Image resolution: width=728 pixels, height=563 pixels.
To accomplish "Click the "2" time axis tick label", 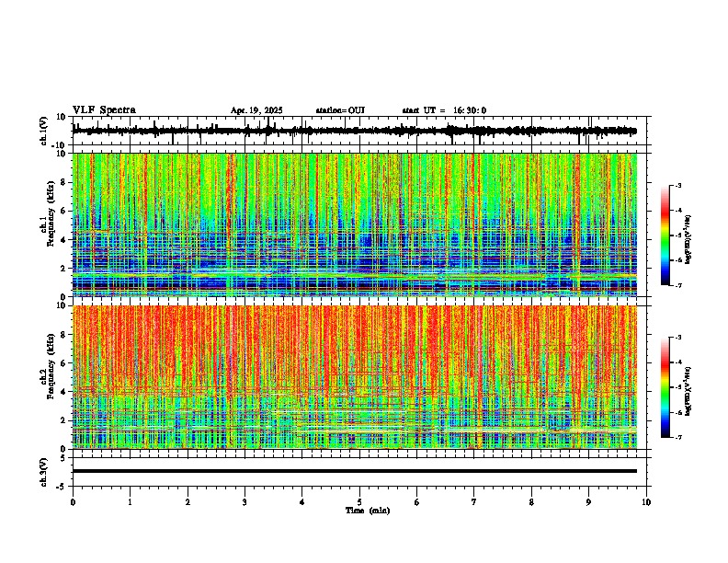I will pos(188,502).
